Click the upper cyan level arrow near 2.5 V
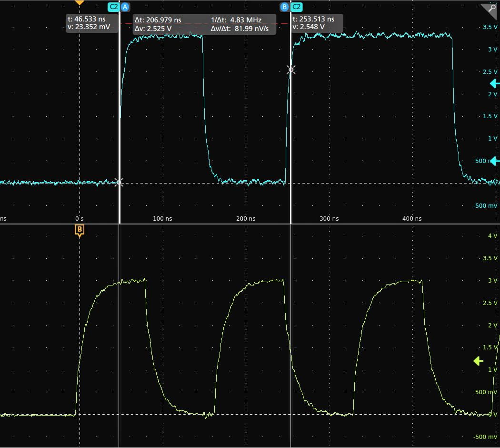Viewport: 500px width, 448px height. point(495,84)
